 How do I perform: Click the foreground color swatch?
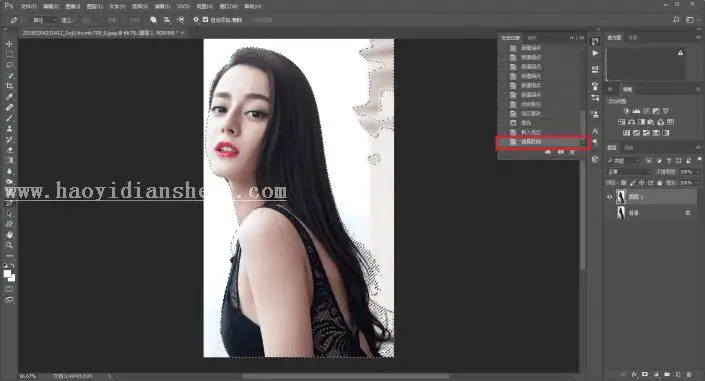pos(7,274)
